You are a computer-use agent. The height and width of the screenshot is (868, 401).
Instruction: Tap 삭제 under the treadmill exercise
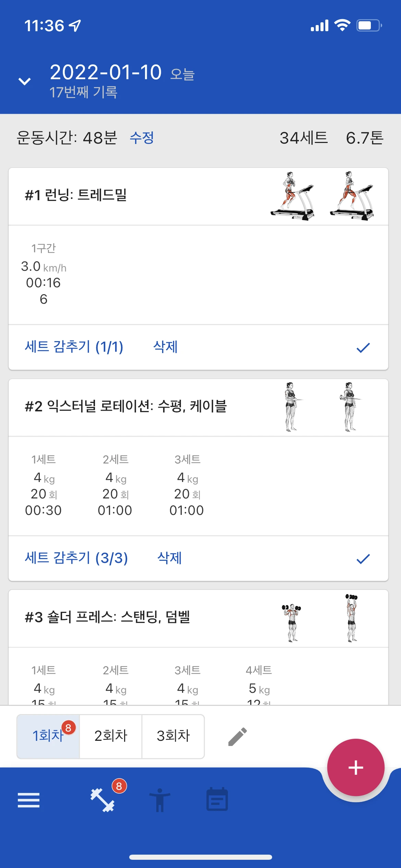tap(165, 347)
